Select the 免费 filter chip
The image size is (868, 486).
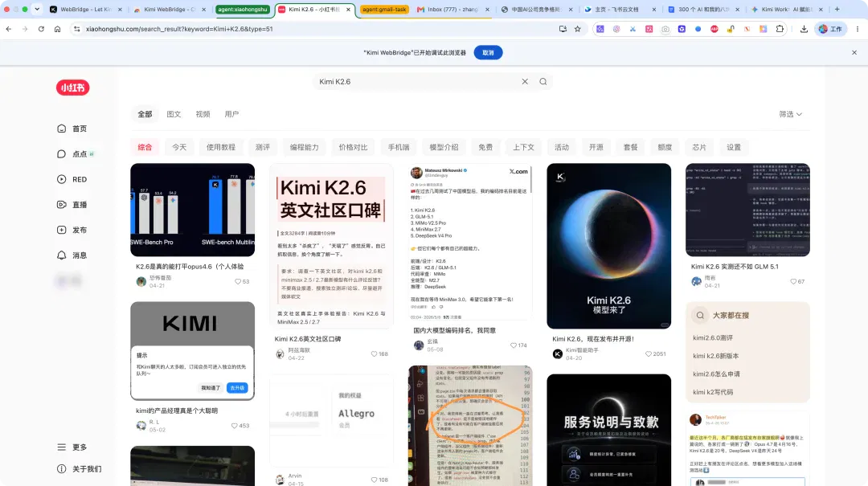point(485,147)
